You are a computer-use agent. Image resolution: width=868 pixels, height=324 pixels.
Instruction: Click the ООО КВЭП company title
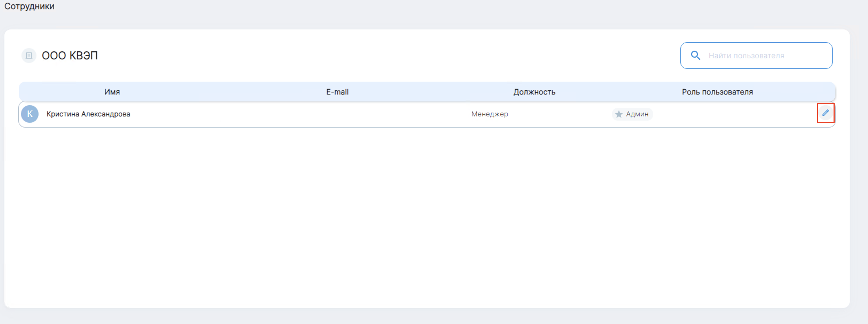click(70, 56)
